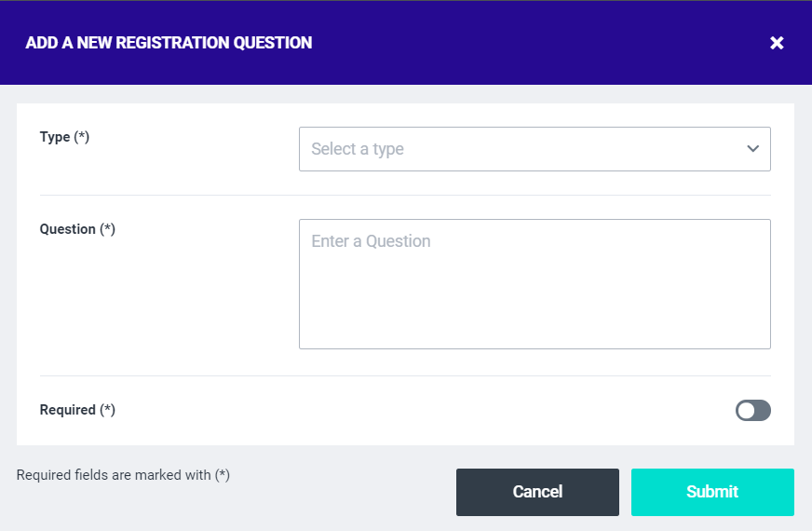Cancel adding the registration question
Screen dimensions: 812x531
pos(537,492)
